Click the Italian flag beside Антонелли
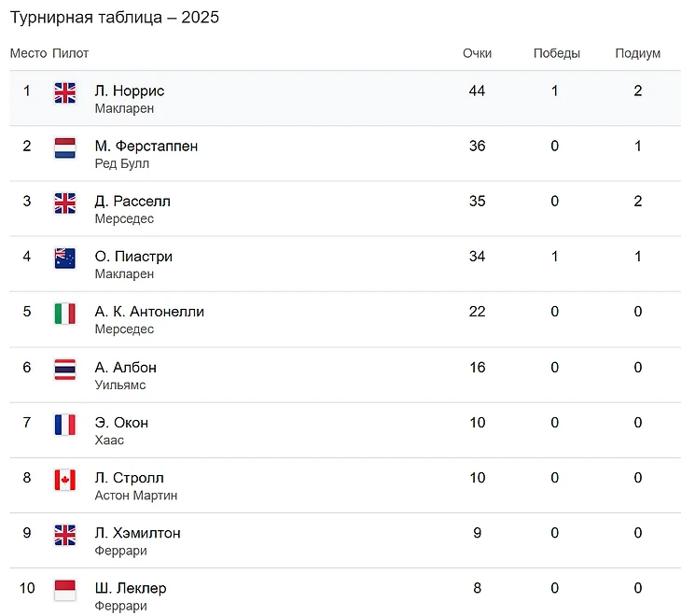Viewport: 681px width, 616px height. 64,313
